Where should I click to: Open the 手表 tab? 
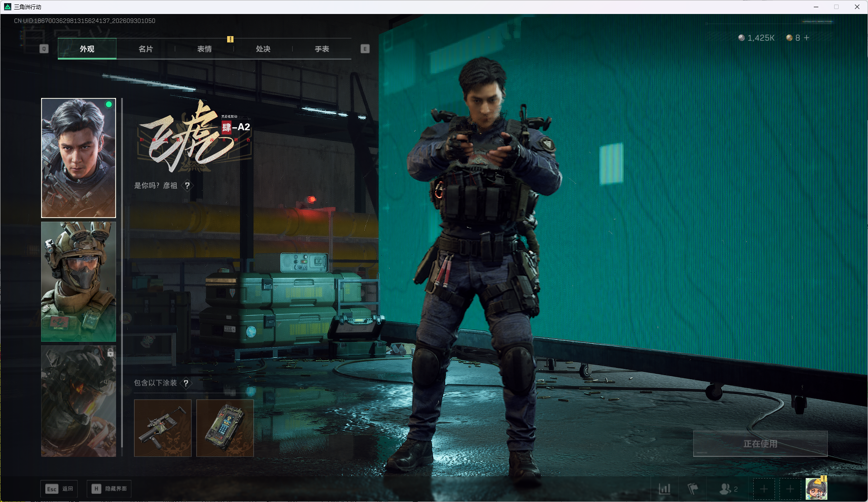pos(322,49)
